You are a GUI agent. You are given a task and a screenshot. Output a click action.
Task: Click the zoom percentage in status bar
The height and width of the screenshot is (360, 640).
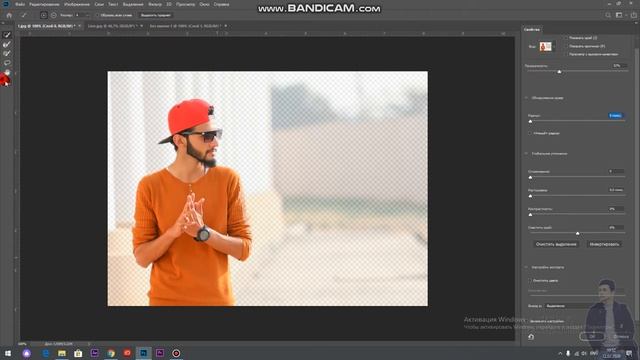[22, 344]
